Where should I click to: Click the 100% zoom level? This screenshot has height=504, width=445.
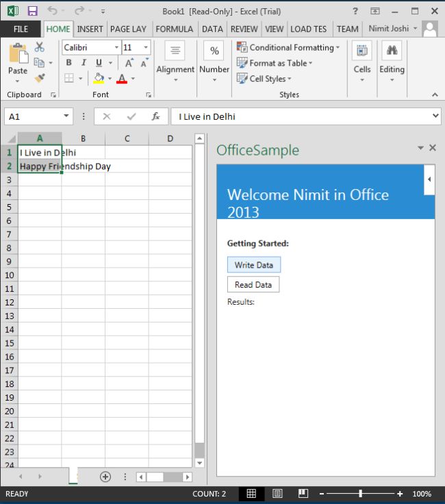[422, 494]
